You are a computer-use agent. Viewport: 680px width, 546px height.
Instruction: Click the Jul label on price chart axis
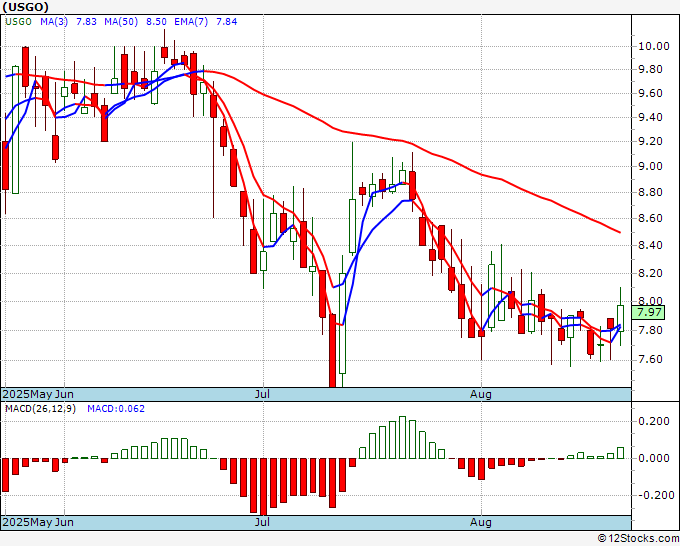tap(262, 394)
